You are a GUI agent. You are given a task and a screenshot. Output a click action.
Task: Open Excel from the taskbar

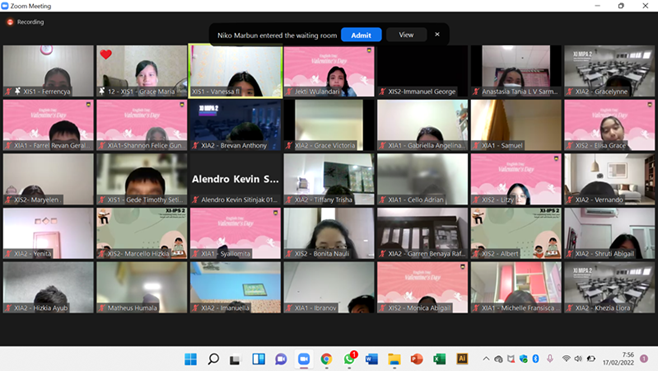(439, 359)
